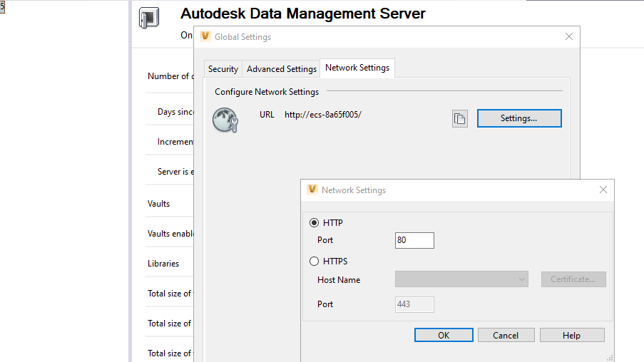
Task: Open the Advanced Settings tab
Action: pos(281,69)
